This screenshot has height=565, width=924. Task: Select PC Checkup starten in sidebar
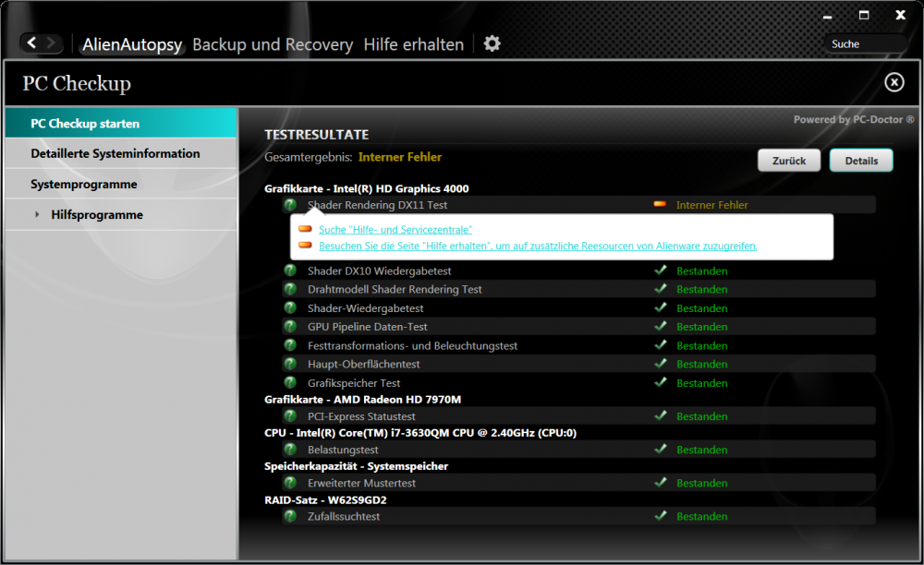(85, 124)
